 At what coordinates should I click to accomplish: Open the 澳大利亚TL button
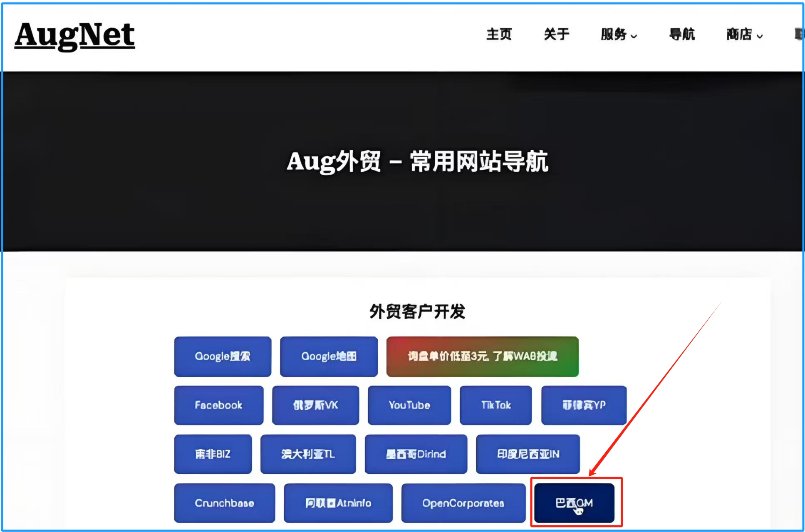click(308, 454)
